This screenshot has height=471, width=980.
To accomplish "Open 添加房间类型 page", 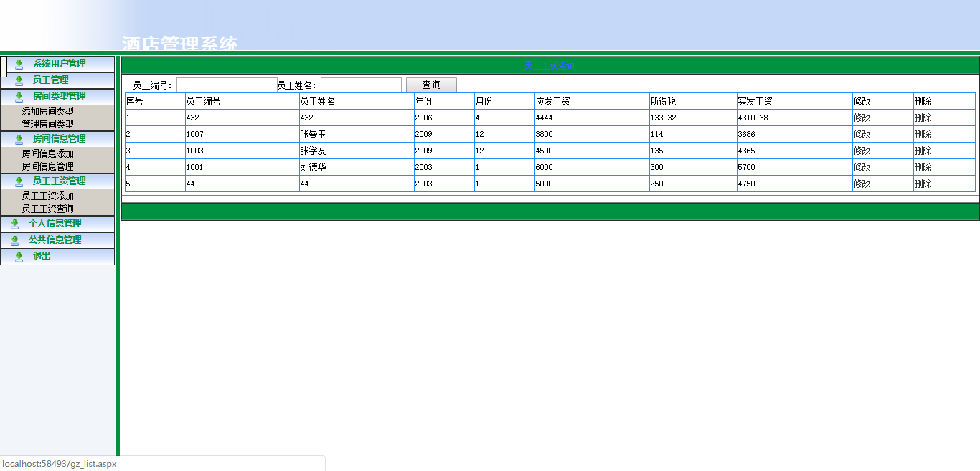I will point(47,112).
